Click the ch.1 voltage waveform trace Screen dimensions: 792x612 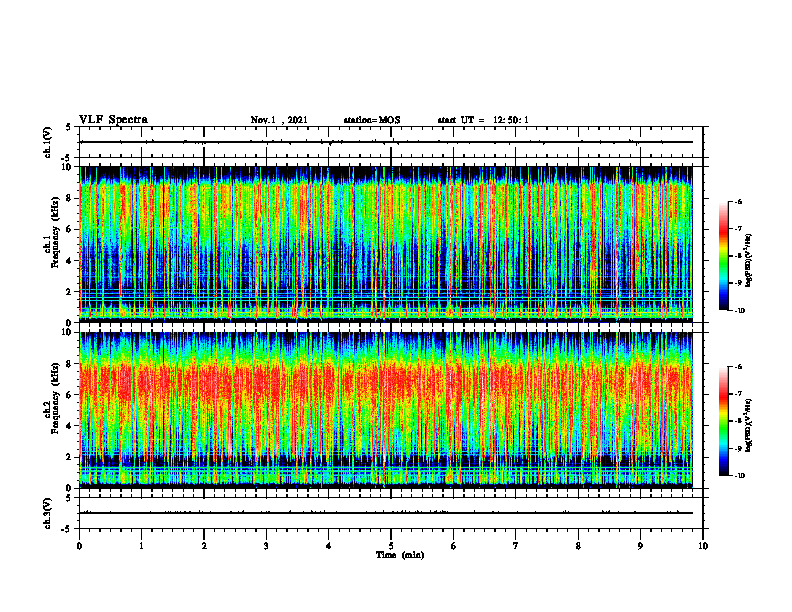point(386,142)
